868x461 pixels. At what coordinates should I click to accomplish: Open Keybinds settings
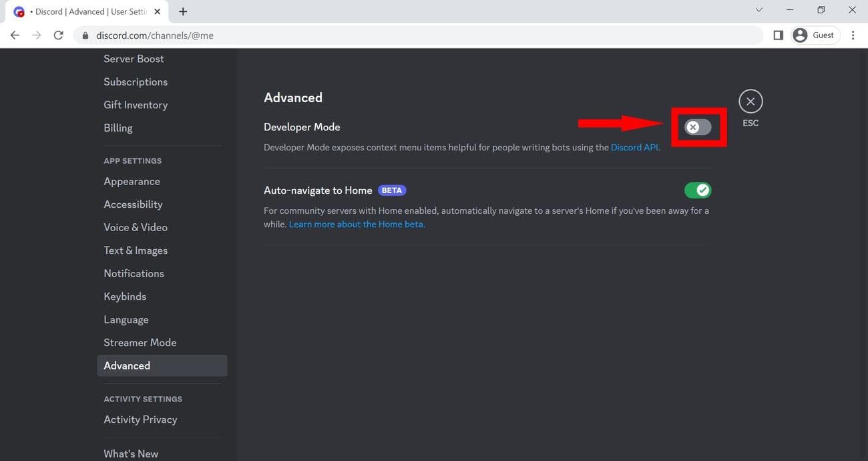point(125,296)
